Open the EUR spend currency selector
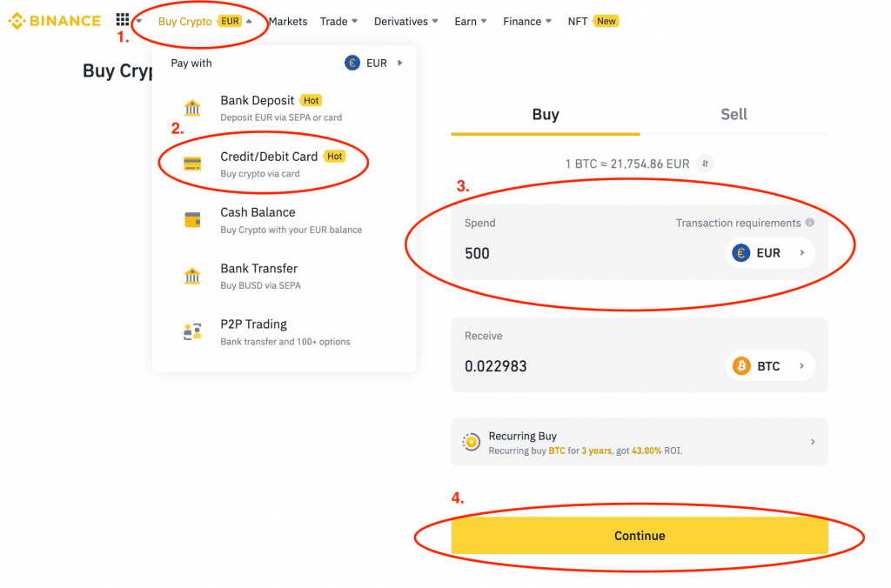This screenshot has height=588, width=891. click(x=769, y=253)
